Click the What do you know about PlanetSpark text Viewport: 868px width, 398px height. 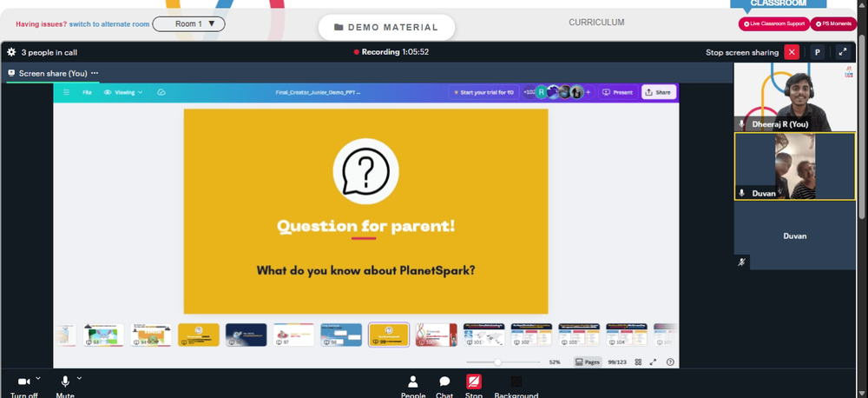(x=366, y=270)
